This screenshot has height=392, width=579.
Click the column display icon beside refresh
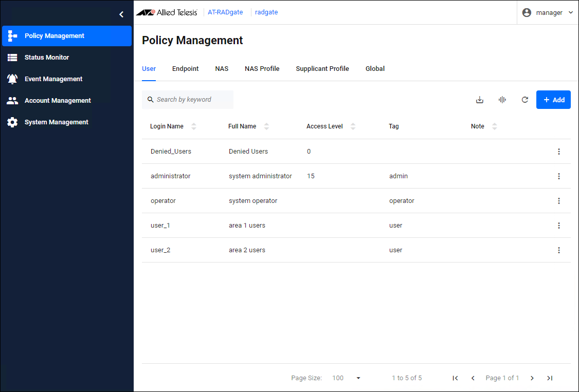pos(502,100)
